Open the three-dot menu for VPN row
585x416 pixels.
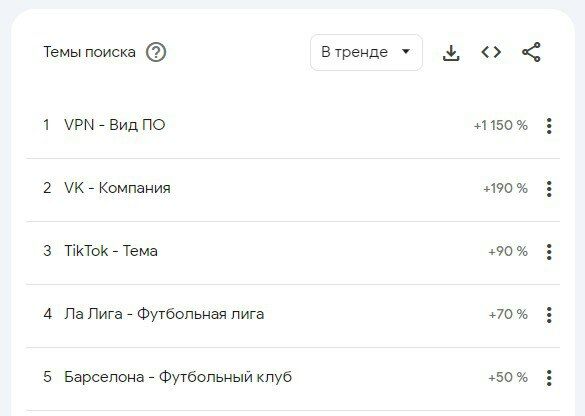coord(549,126)
